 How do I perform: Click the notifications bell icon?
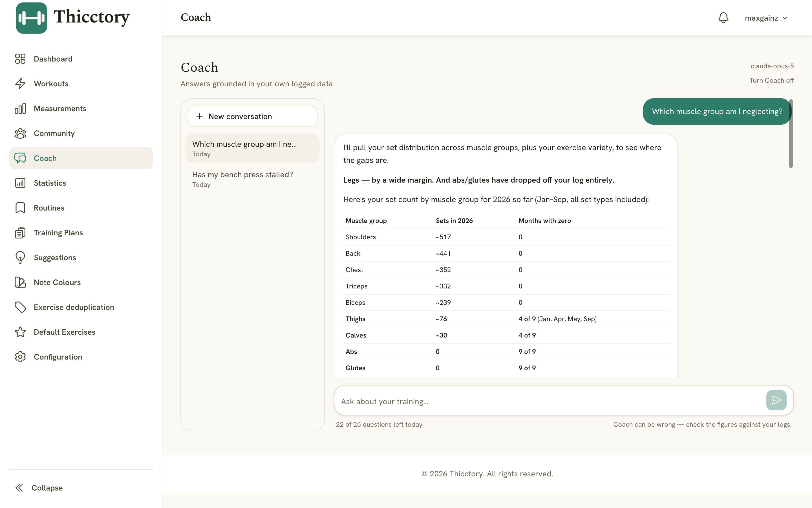(723, 18)
